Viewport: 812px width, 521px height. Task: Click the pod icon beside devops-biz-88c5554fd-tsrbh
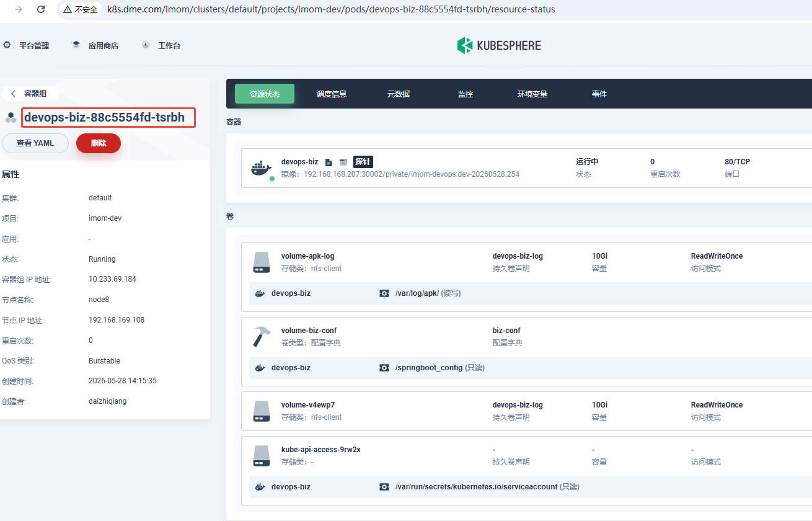(x=11, y=117)
